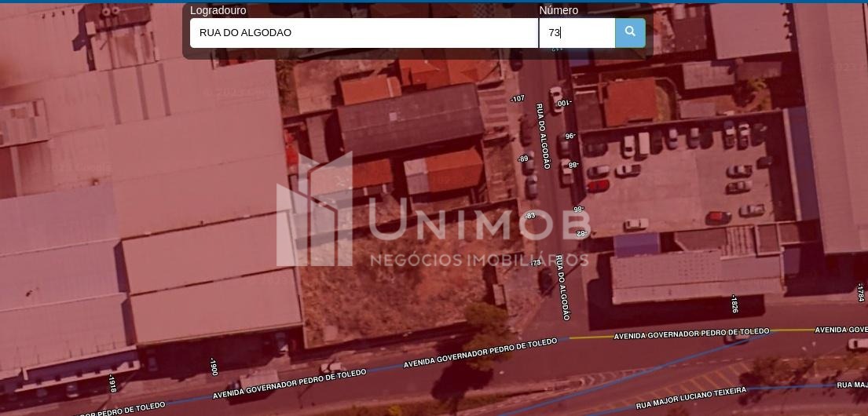
Task: Click the Número input field
Action: point(577,33)
